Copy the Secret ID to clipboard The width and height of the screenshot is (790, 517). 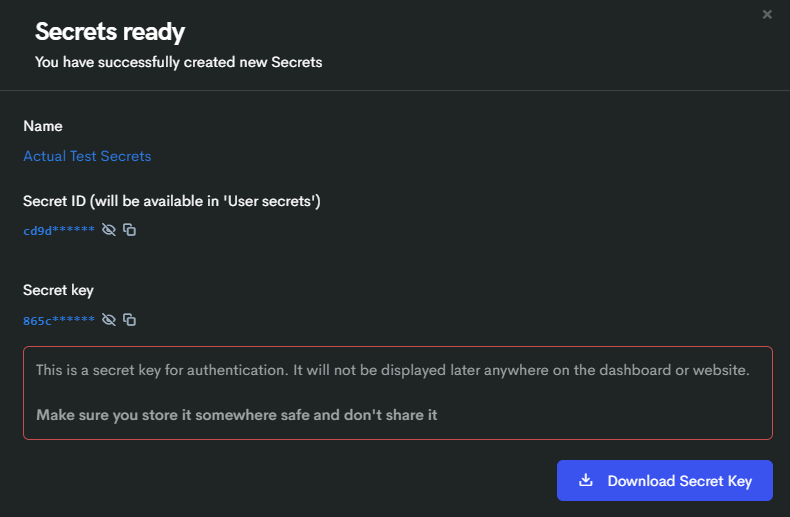click(129, 230)
